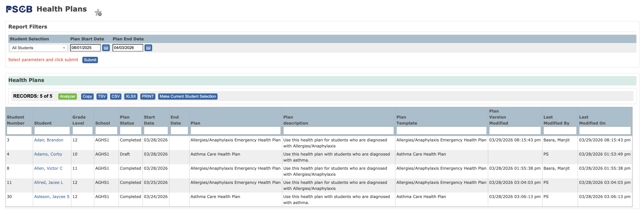Image resolution: width=644 pixels, height=212 pixels.
Task: Filter by Plan name input box
Action: point(235,130)
